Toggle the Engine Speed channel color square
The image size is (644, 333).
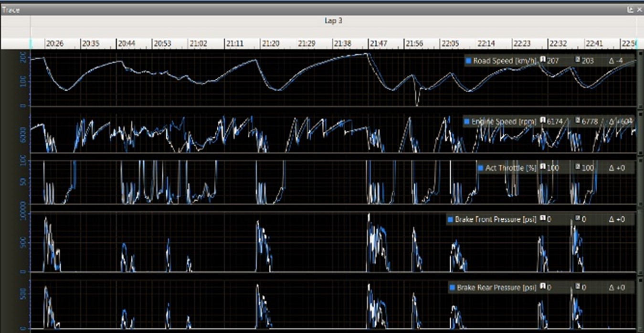tap(467, 122)
